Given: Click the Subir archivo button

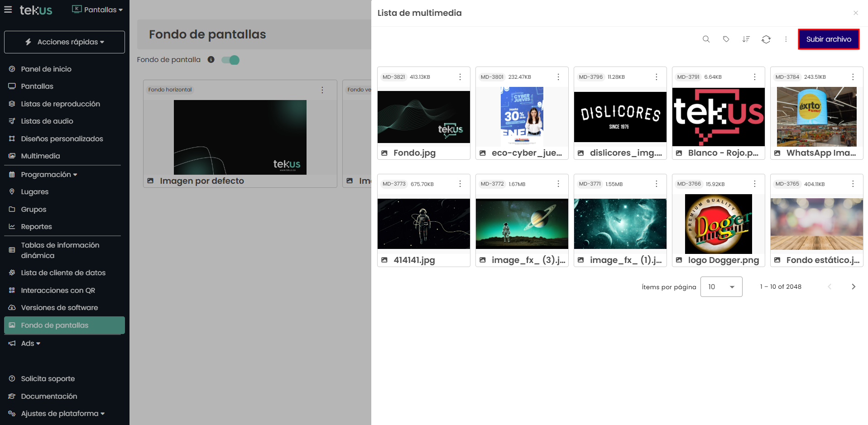Looking at the screenshot, I should point(828,39).
